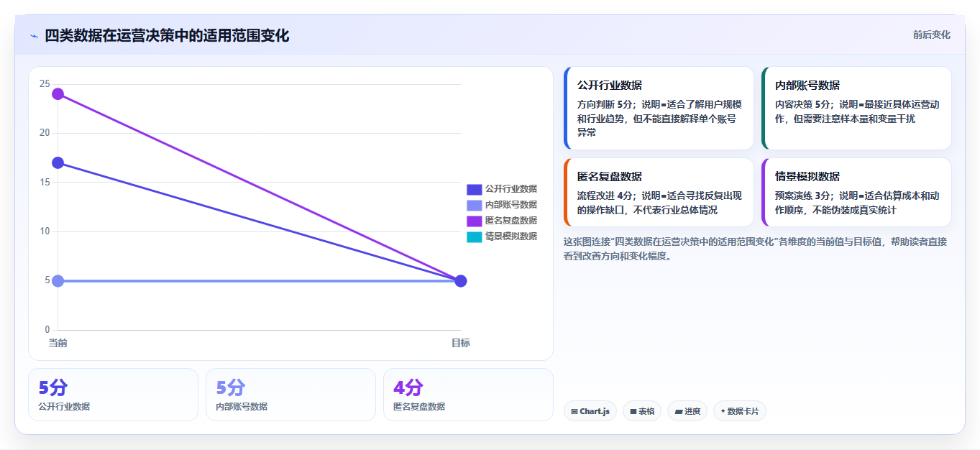Viewport: 980px width, 450px height.
Task: Click the y-axis value 15
Action: pos(45,183)
